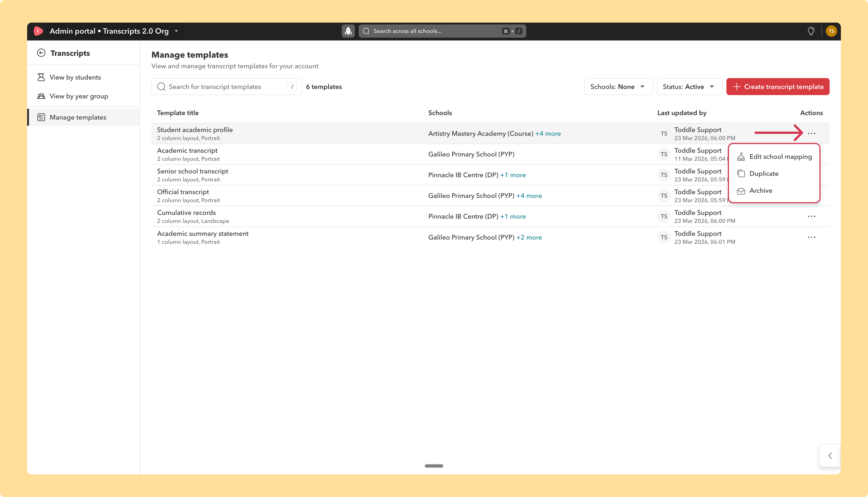Click the magnifier icon in the global search bar
This screenshot has height=497, width=868.
click(366, 31)
